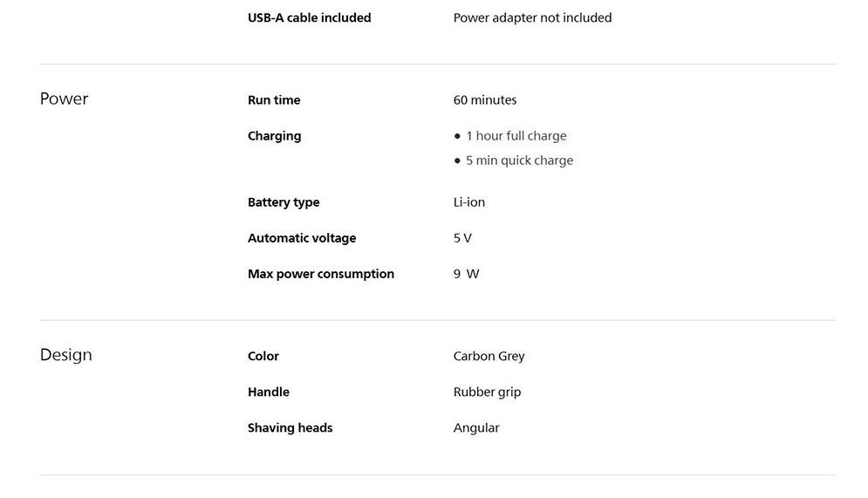Click the "Angular" shaving heads value
This screenshot has height=498, width=868.
476,427
